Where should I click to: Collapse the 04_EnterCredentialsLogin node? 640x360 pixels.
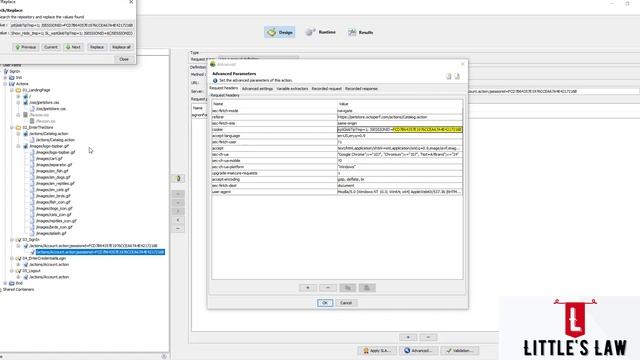(x=12, y=258)
